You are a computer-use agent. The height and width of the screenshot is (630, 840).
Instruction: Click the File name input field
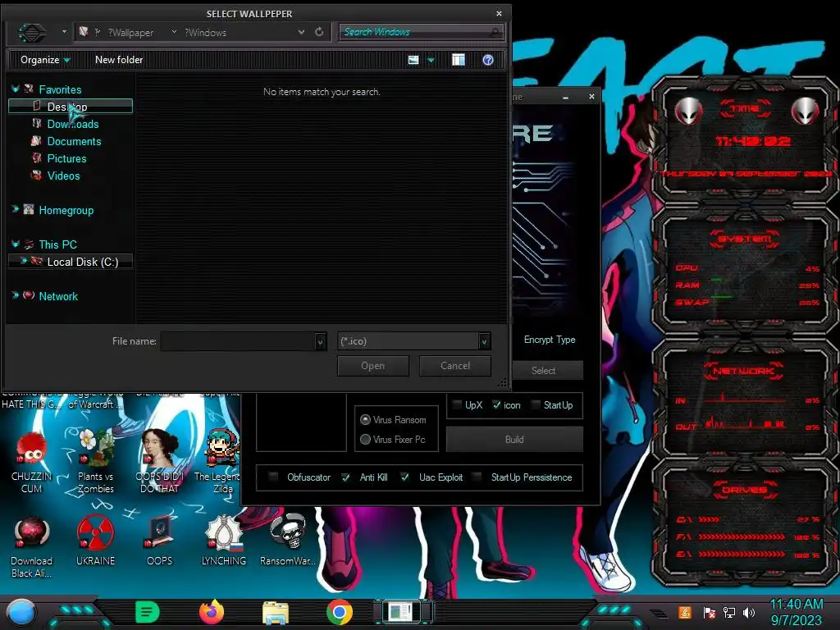pyautogui.click(x=239, y=341)
